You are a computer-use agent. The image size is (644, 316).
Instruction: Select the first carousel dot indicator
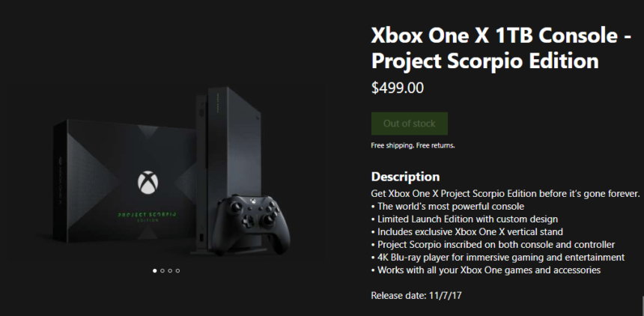point(155,270)
